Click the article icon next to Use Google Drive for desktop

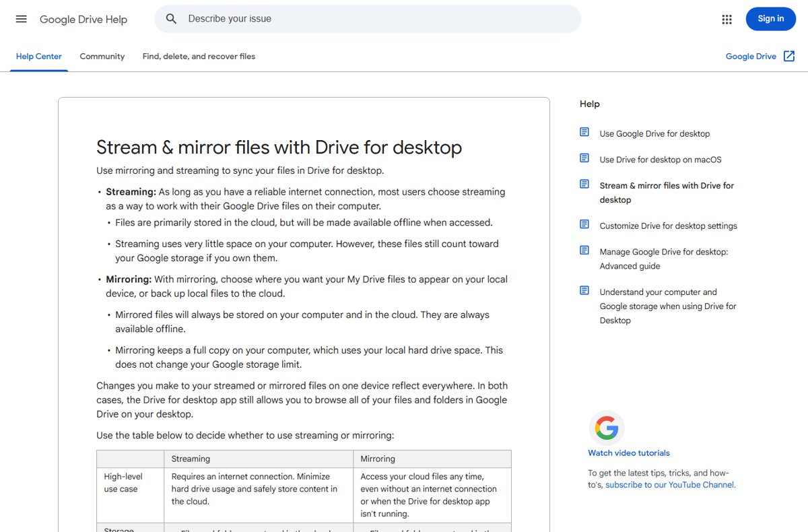[584, 132]
